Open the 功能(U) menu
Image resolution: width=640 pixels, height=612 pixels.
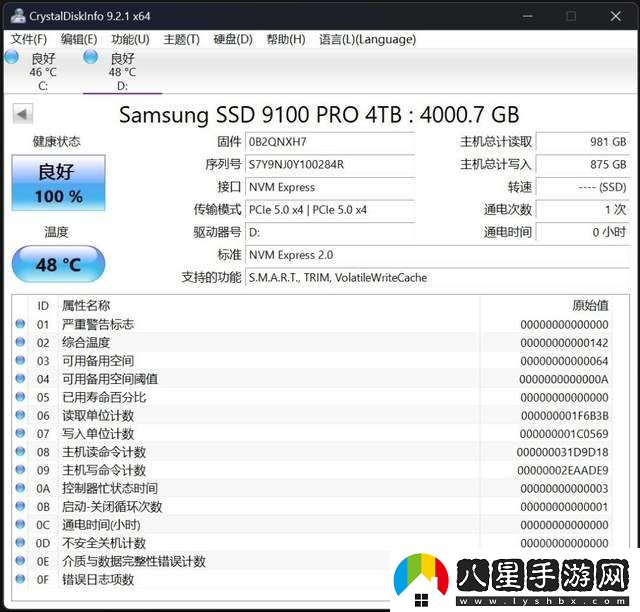coord(130,39)
